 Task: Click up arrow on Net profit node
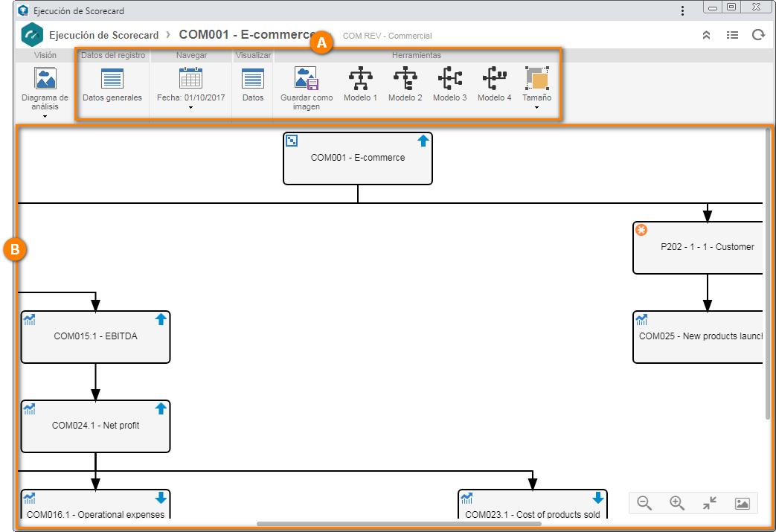tap(161, 408)
